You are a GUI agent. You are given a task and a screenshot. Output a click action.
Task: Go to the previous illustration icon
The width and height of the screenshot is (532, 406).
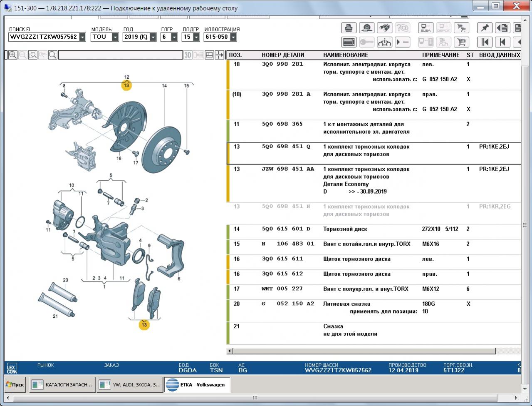click(502, 42)
